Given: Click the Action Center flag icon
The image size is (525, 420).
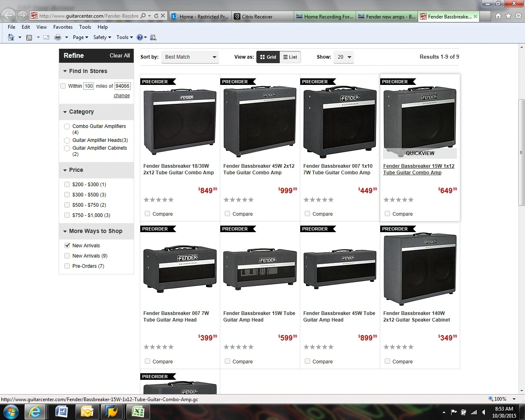Looking at the screenshot, I should click(454, 412).
